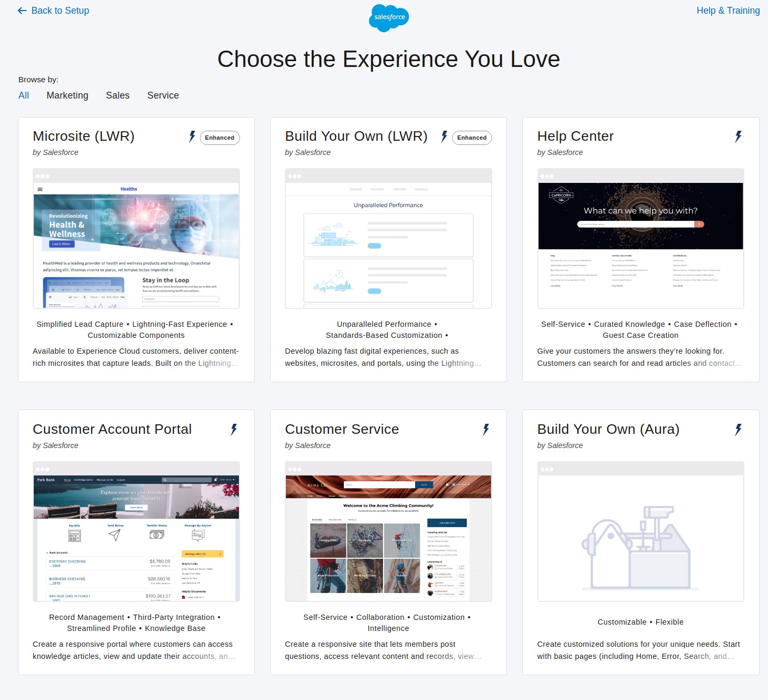Select the All browse filter
The width and height of the screenshot is (768, 700).
[24, 95]
